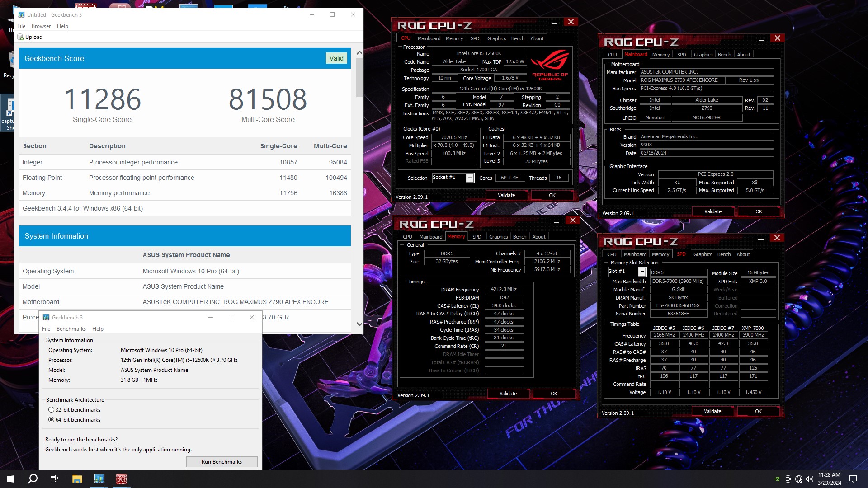Open Help menu in small Geekbench 3 window
Image resolution: width=868 pixels, height=488 pixels.
98,329
